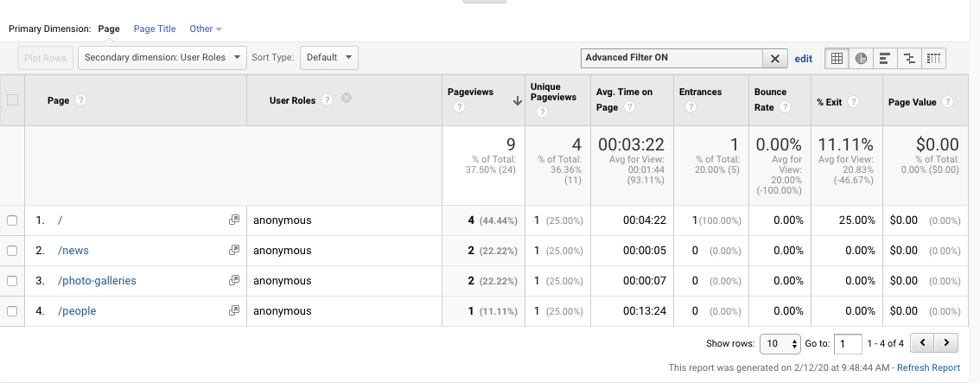Open the Other primary dimension menu
Image resolution: width=980 pixels, height=383 pixels.
click(x=205, y=29)
